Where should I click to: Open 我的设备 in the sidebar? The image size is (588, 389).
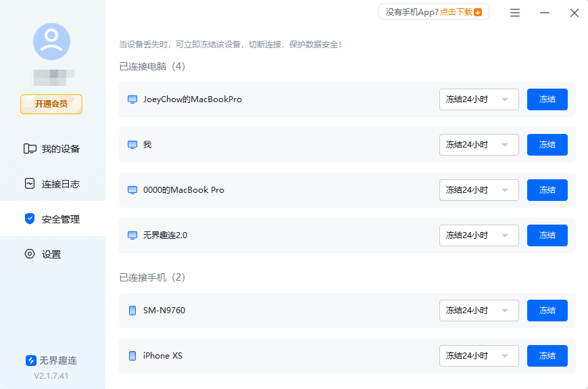pyautogui.click(x=53, y=149)
